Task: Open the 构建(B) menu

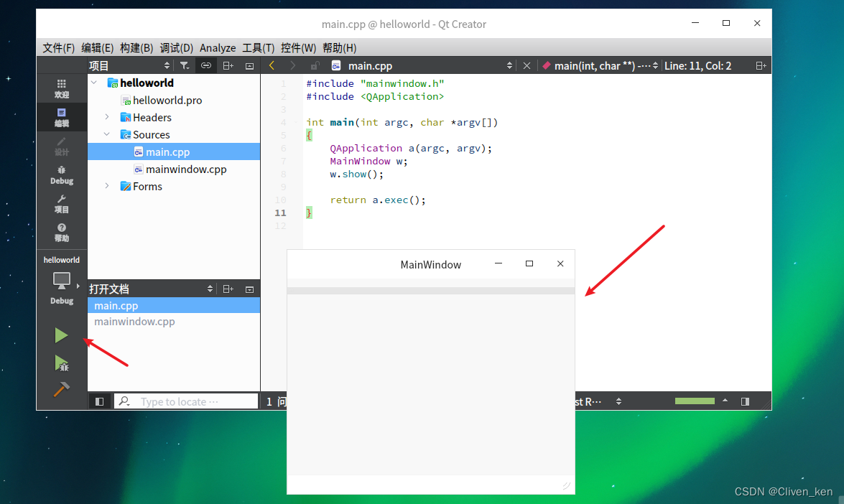Action: [136, 48]
